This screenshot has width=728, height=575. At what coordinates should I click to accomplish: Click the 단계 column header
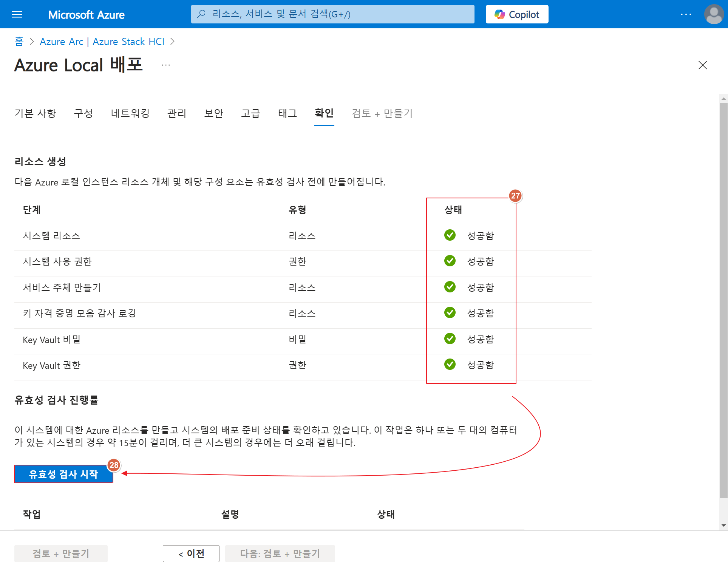coord(32,210)
